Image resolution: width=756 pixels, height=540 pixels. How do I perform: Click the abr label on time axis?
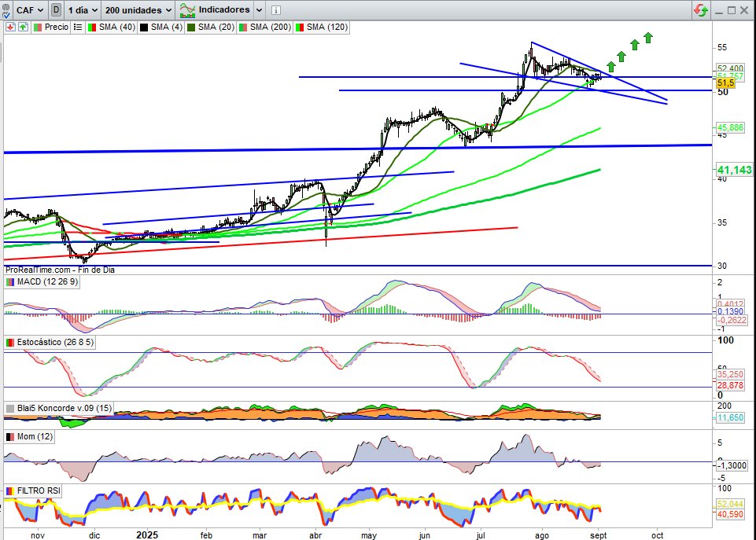(315, 535)
